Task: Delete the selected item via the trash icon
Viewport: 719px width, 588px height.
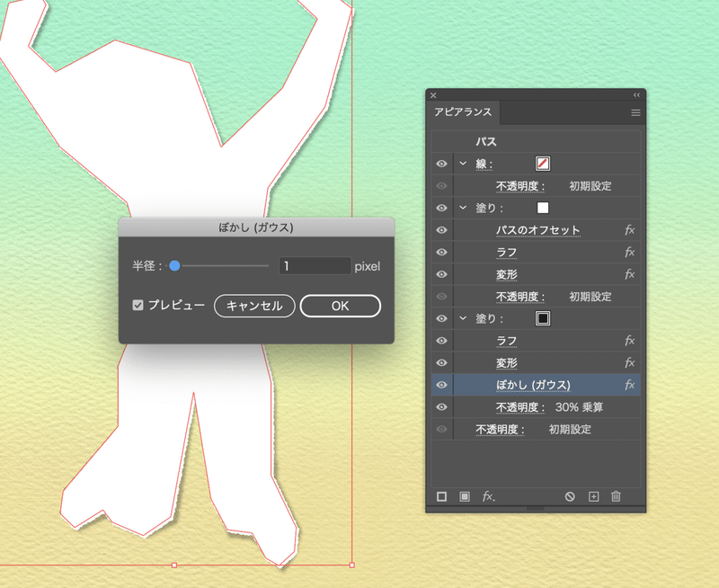Action: 617,497
